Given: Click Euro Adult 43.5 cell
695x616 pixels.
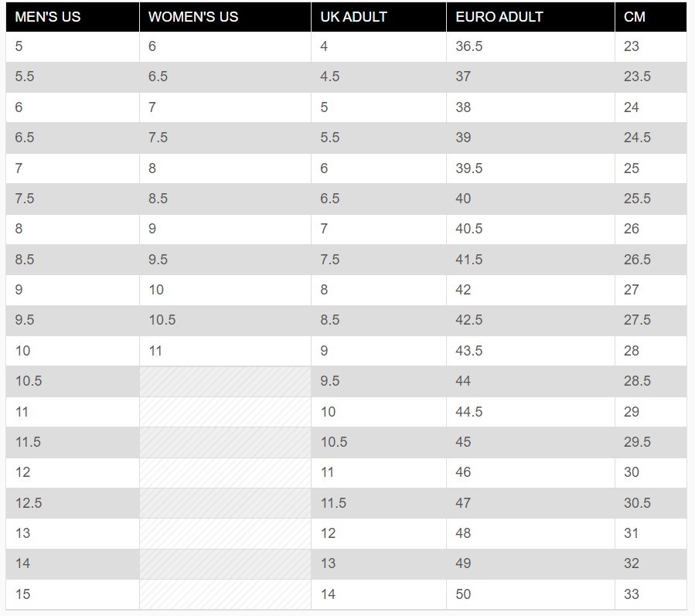Looking at the screenshot, I should pos(530,351).
